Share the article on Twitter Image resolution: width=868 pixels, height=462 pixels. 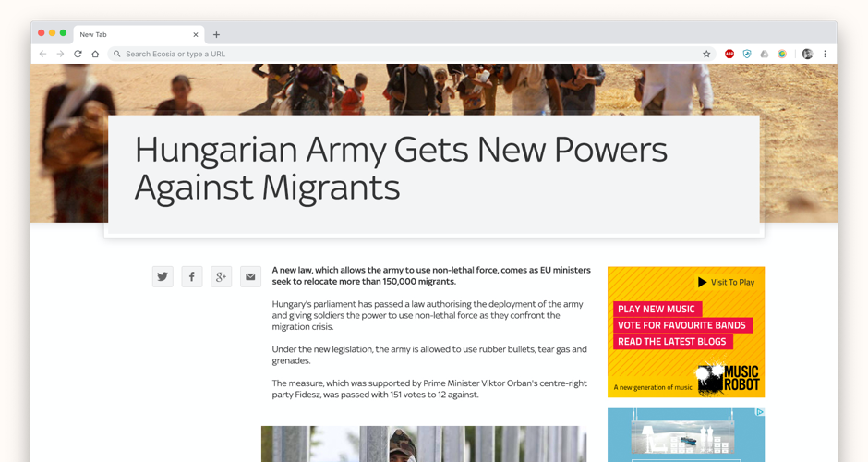pyautogui.click(x=163, y=276)
